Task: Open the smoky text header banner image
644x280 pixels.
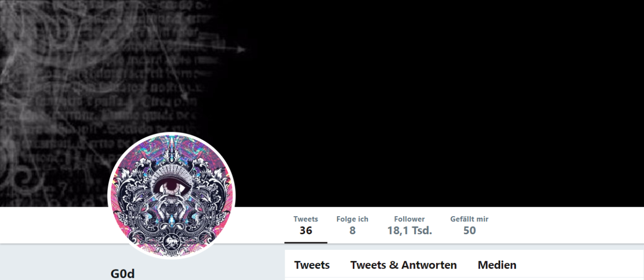Action: (322, 103)
